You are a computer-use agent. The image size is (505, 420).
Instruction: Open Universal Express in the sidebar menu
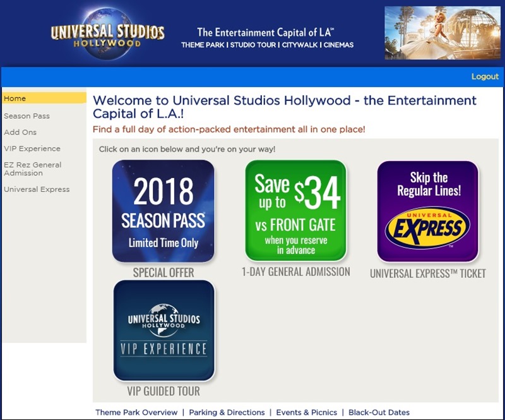click(37, 189)
